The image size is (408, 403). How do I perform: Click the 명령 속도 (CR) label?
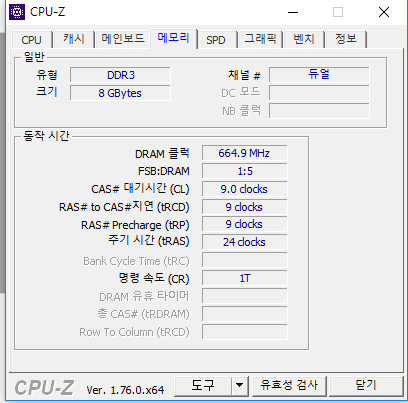click(x=154, y=278)
